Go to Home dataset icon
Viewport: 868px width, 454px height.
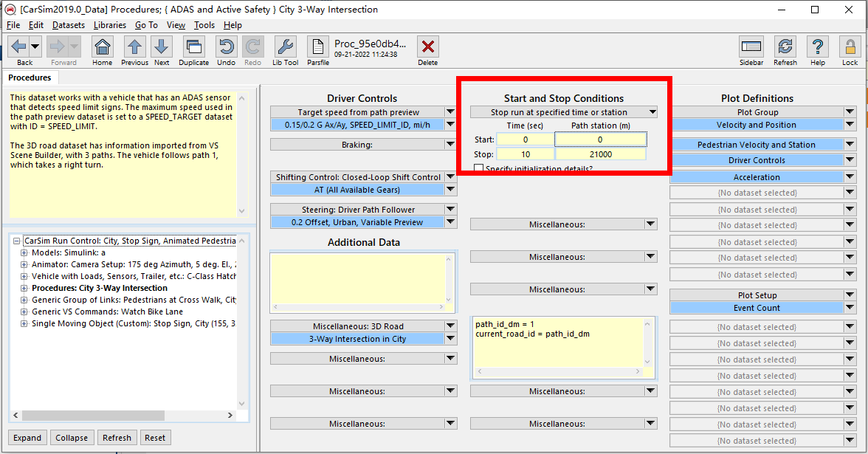[103, 47]
